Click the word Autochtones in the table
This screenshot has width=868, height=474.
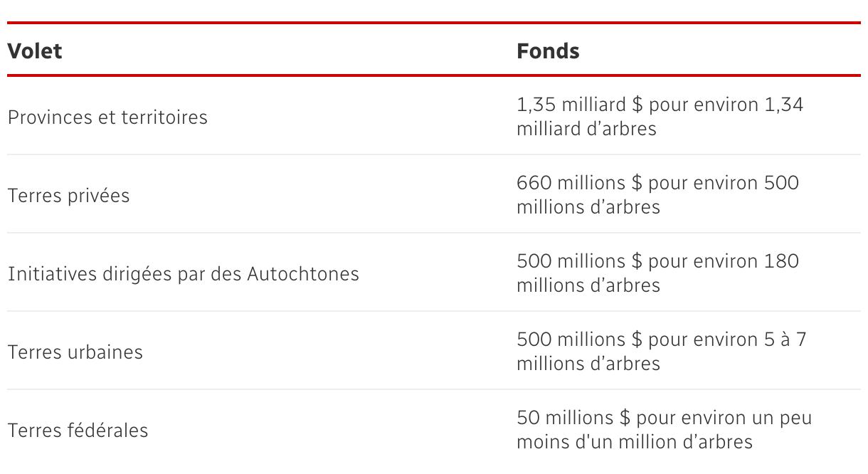click(x=303, y=273)
